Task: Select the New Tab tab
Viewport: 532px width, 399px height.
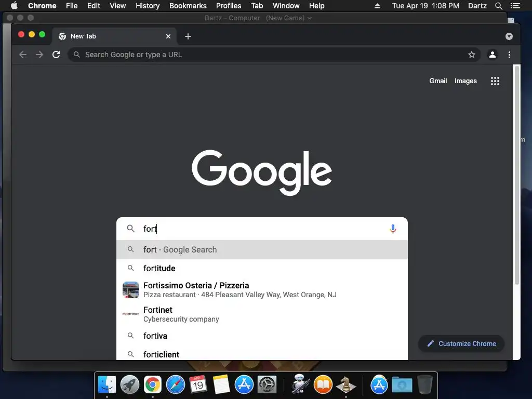Action: [114, 36]
